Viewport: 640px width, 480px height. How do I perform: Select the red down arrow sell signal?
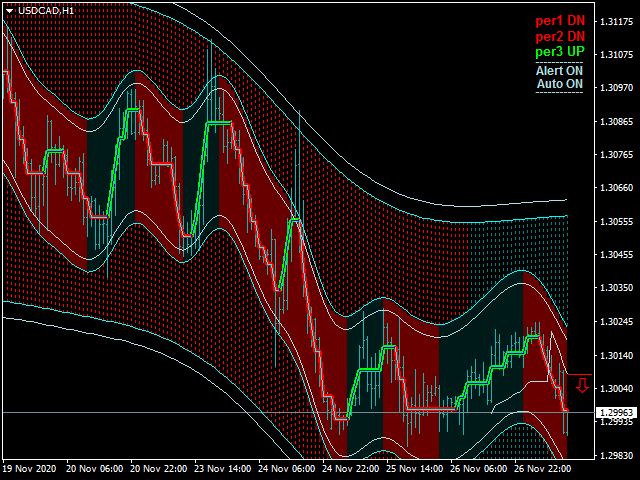point(582,385)
